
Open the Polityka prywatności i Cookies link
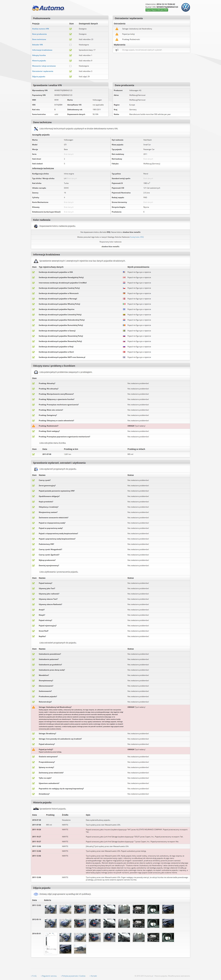[74, 976]
